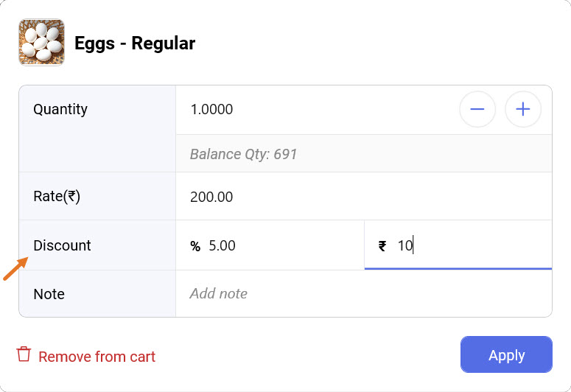This screenshot has width=571, height=392.
Task: Click the Discount label
Action: (x=63, y=245)
